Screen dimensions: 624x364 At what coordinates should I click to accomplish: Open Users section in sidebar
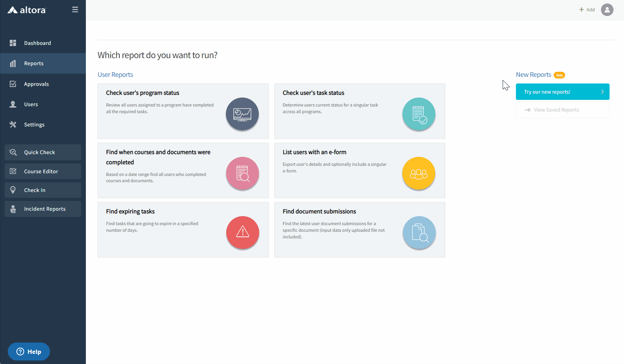click(31, 105)
